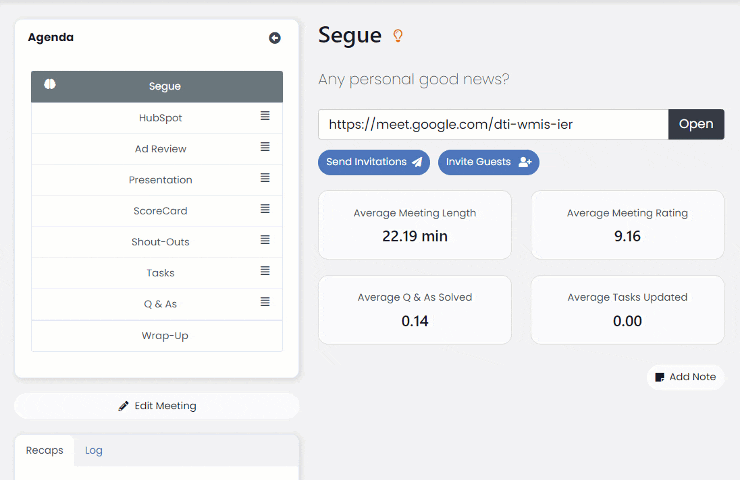
Task: Click the reorder icon on Tasks row
Action: pos(265,272)
